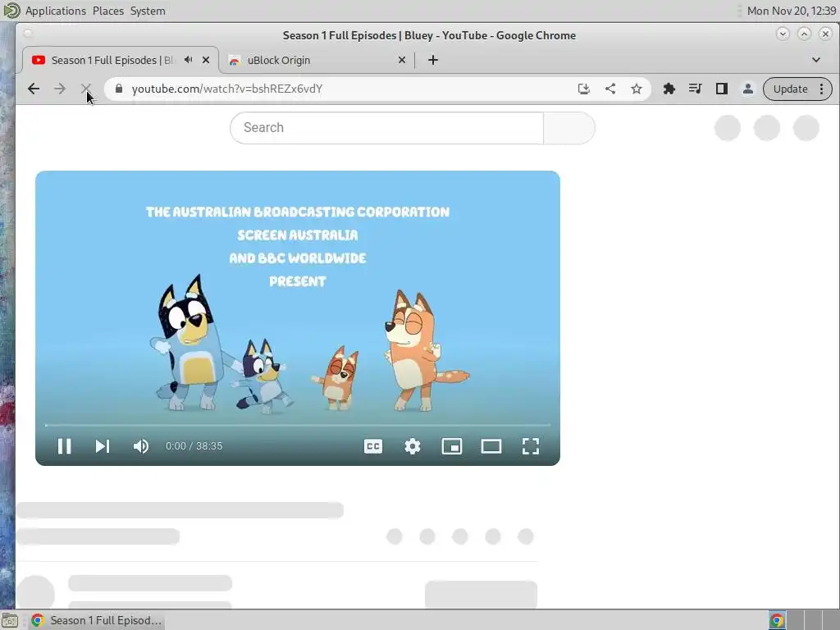Open a new browser tab
Screen dimensions: 840x630
433,60
